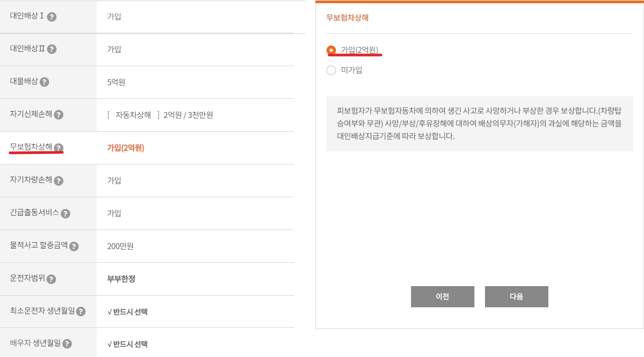
Task: Select the 긴급출동서비스 row value 가입
Action: coord(114,213)
